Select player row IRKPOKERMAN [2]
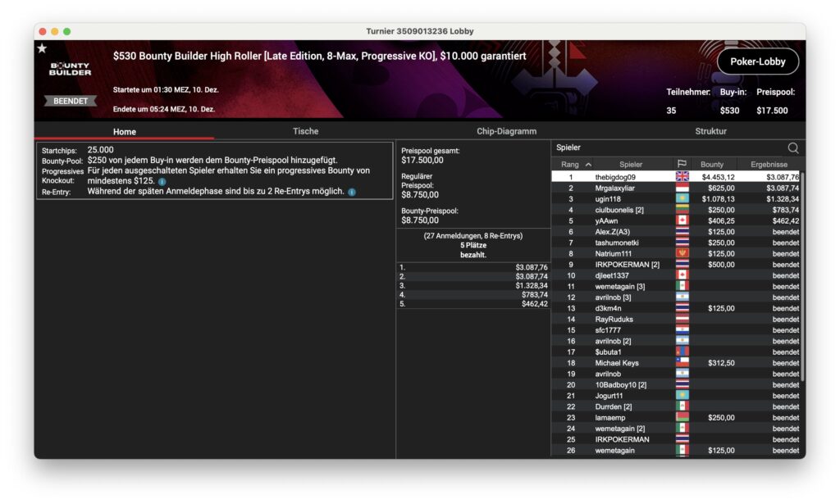 click(676, 265)
